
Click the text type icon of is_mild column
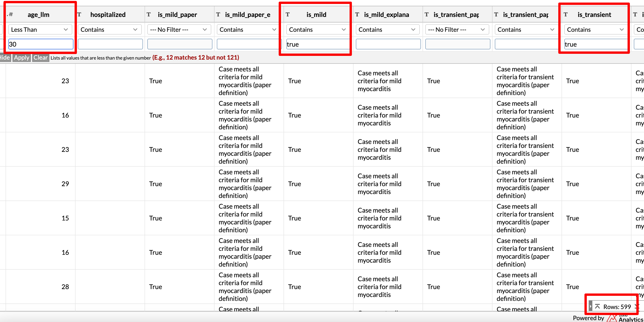287,15
